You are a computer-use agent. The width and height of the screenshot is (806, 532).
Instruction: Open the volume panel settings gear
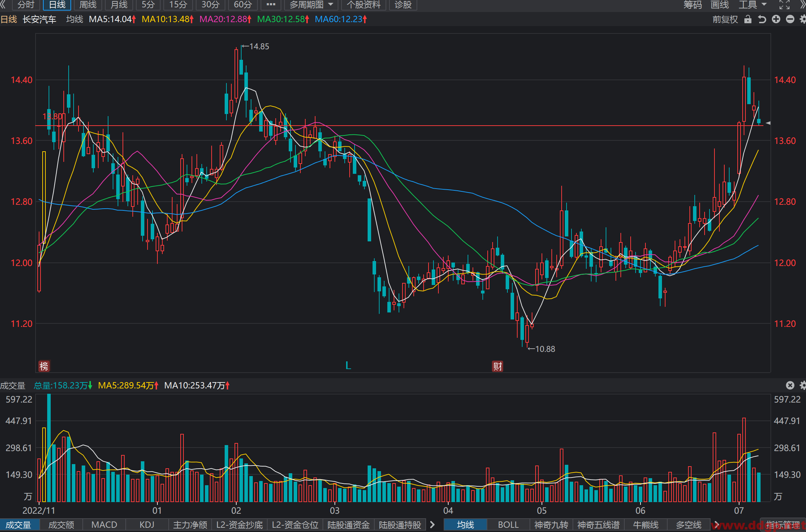pyautogui.click(x=803, y=385)
